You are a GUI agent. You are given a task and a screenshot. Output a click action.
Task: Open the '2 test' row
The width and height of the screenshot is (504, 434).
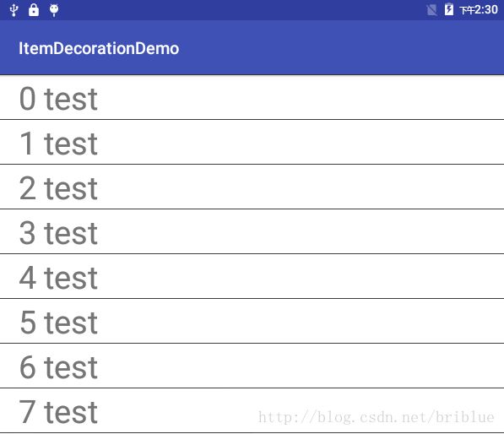point(252,187)
